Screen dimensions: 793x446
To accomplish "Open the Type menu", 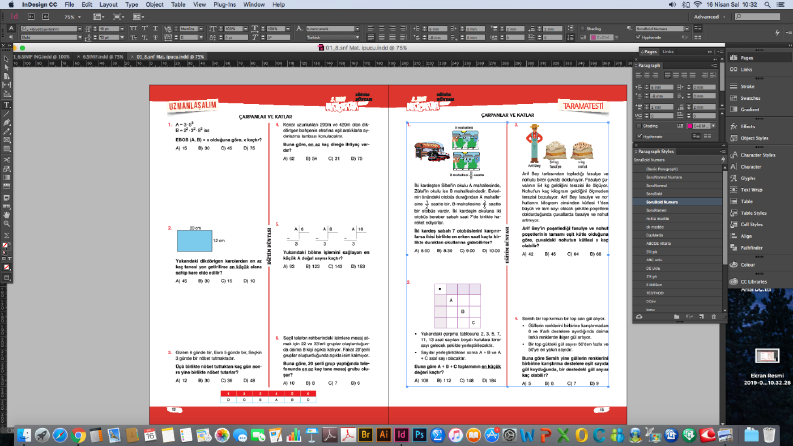I will pos(131,5).
